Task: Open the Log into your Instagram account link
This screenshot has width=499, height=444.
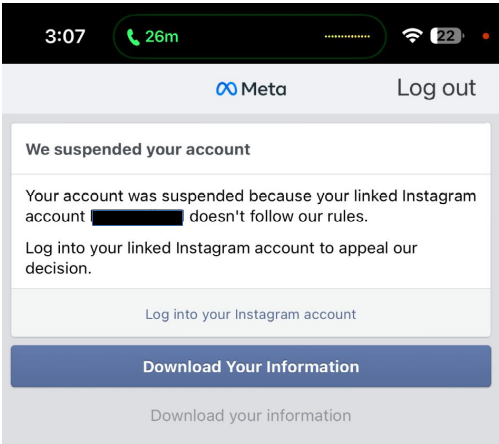Action: point(251,314)
